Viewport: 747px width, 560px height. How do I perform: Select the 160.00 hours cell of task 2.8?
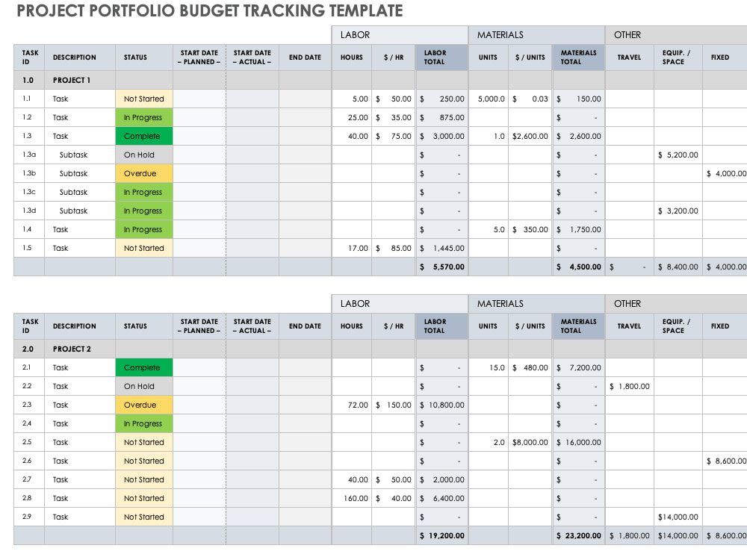point(351,498)
